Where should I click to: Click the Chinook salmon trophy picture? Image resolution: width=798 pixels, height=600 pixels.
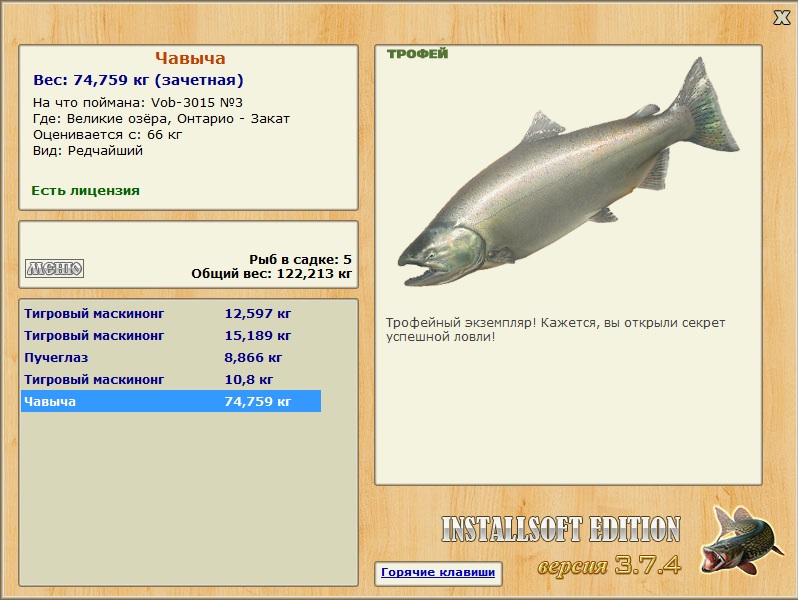[x=568, y=173]
